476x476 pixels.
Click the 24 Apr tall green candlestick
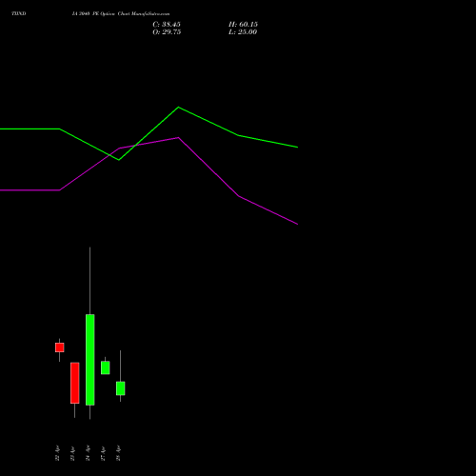[x=89, y=360]
